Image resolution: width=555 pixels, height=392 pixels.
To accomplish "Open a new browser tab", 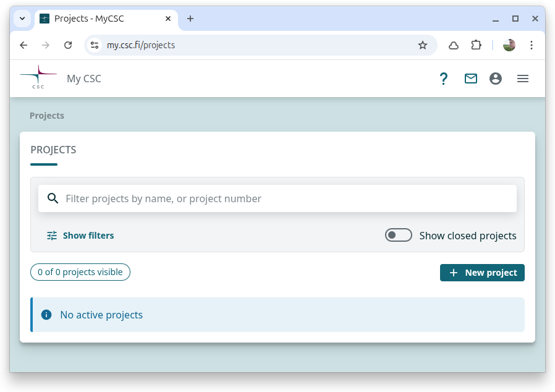I will 190,19.
